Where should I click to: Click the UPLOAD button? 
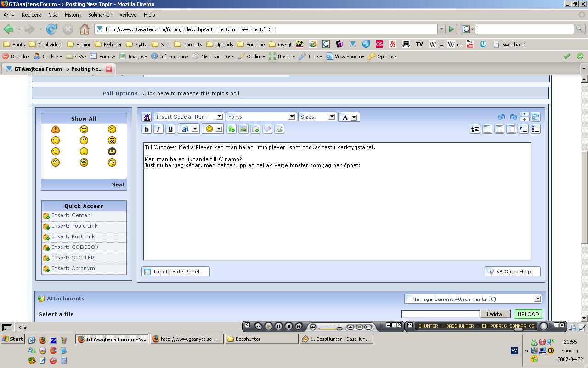click(x=528, y=314)
